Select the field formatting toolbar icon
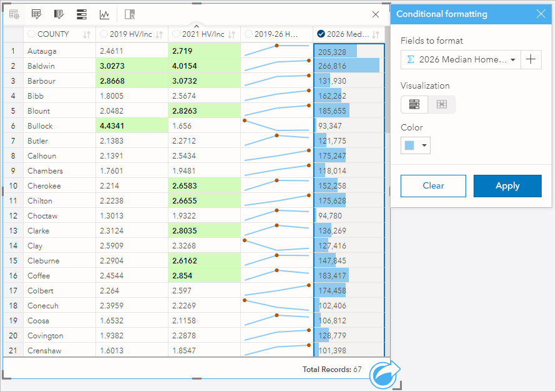556x392 pixels. tap(36, 14)
